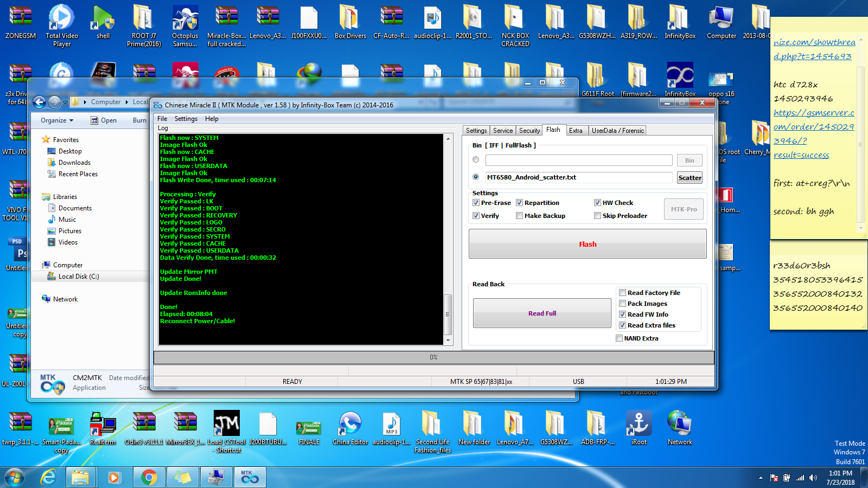Viewport: 868px width, 488px height.
Task: Switch to the MTK Infinity taskbar app
Action: coord(250,477)
